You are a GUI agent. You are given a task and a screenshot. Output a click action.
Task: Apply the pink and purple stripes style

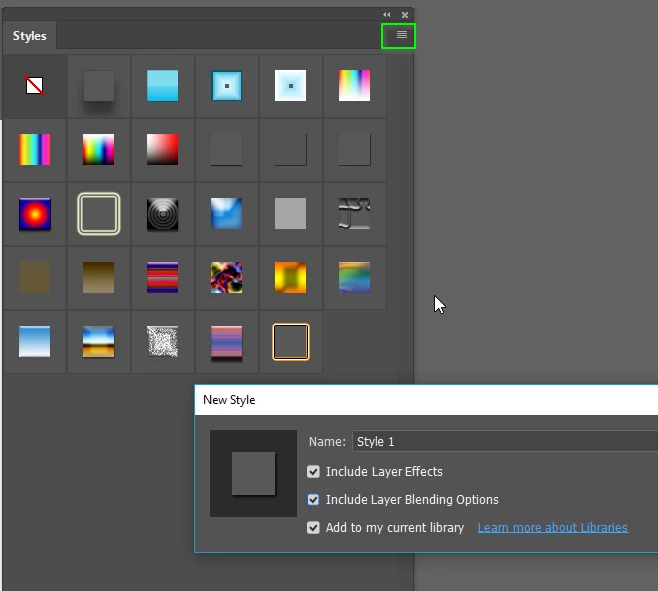pos(227,342)
